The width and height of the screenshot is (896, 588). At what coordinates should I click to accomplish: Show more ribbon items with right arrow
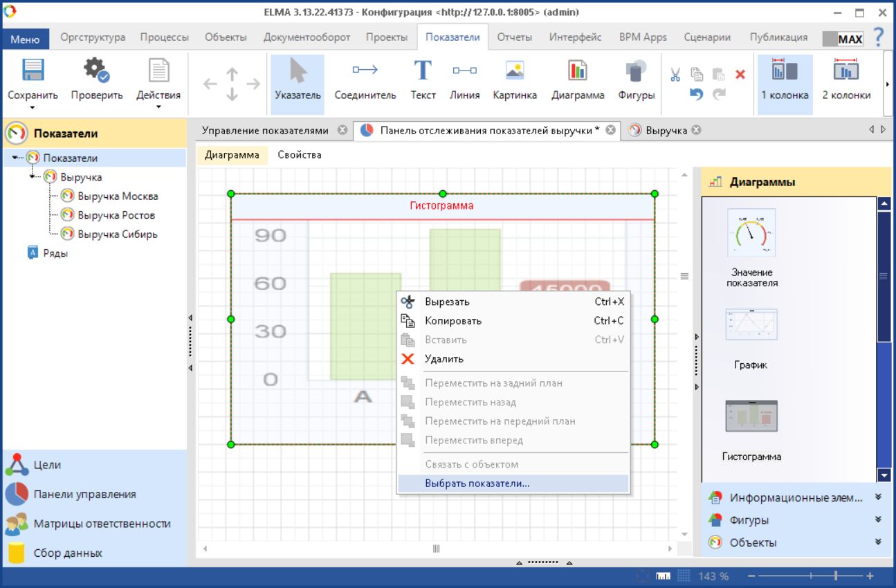pyautogui.click(x=888, y=84)
